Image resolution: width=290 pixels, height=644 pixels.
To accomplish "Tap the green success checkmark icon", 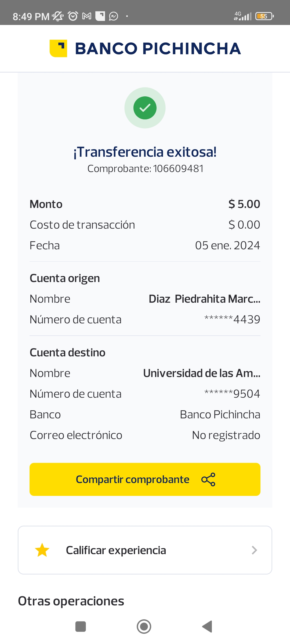I will tap(145, 108).
